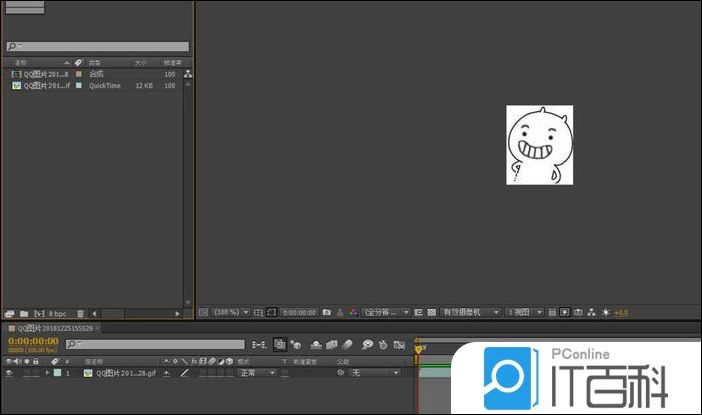Image resolution: width=702 pixels, height=415 pixels.
Task: Create a new folder in Project panel
Action: coord(23,314)
